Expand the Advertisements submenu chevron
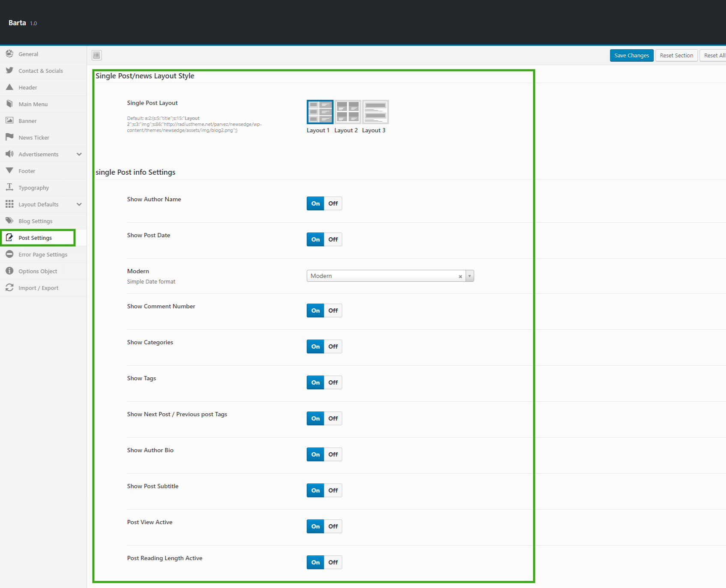726x588 pixels. click(x=79, y=154)
